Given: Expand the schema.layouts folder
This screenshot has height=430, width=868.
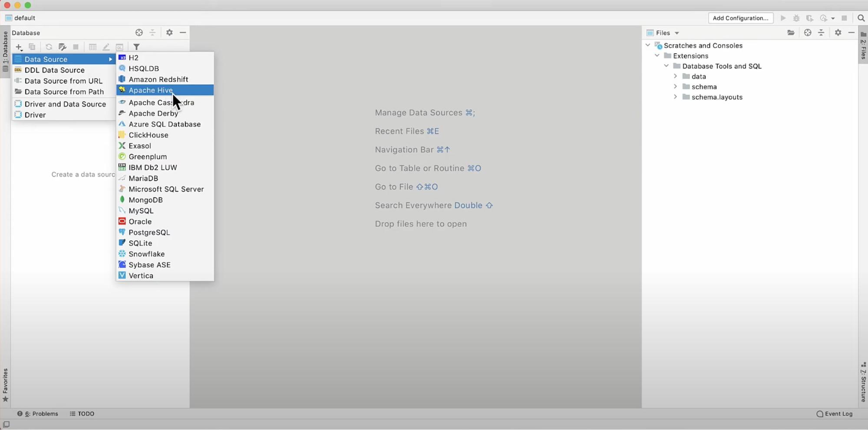Looking at the screenshot, I should point(675,97).
